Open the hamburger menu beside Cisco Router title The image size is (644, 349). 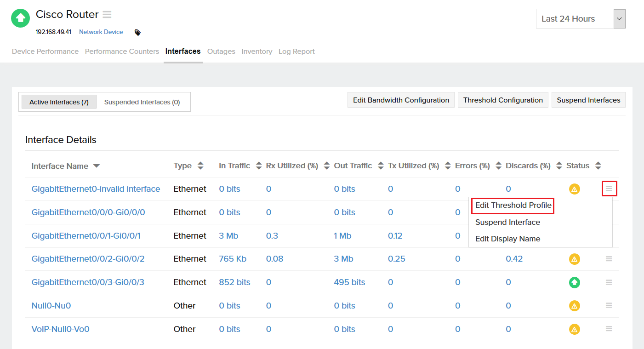click(107, 14)
